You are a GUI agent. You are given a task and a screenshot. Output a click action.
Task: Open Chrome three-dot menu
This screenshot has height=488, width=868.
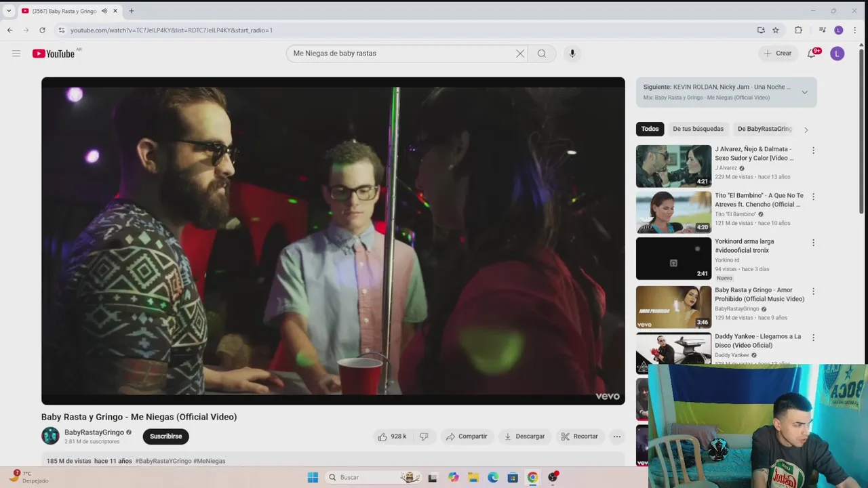click(x=854, y=30)
